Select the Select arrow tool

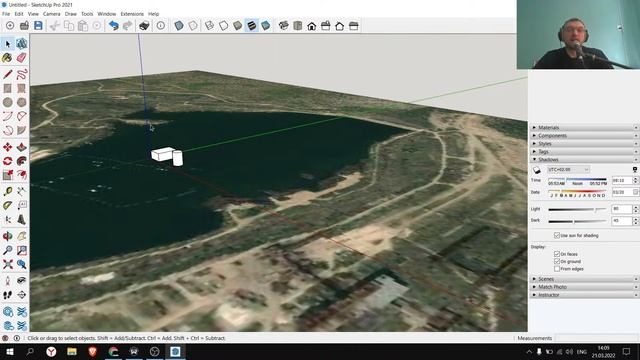tap(8, 44)
